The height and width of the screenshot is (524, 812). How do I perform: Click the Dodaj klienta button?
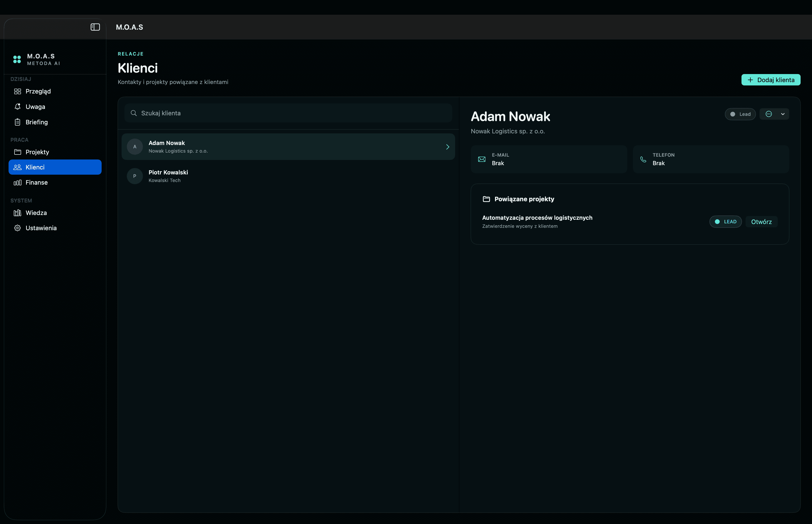click(x=771, y=80)
